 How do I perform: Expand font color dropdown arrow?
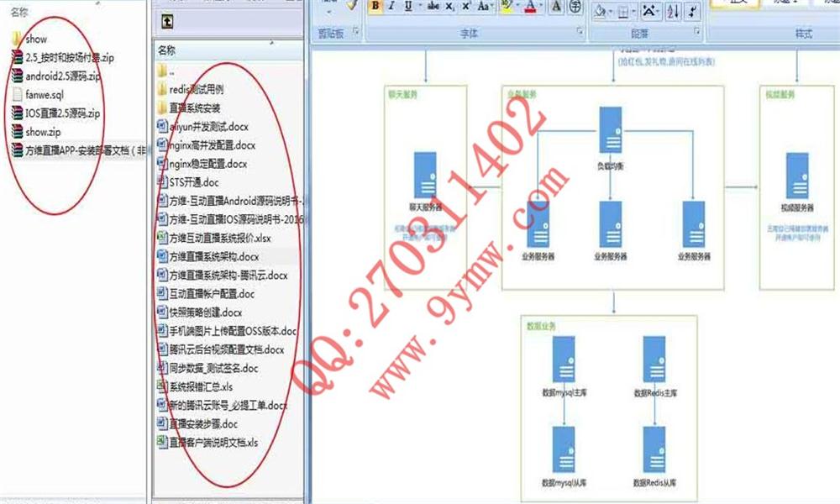[x=541, y=6]
